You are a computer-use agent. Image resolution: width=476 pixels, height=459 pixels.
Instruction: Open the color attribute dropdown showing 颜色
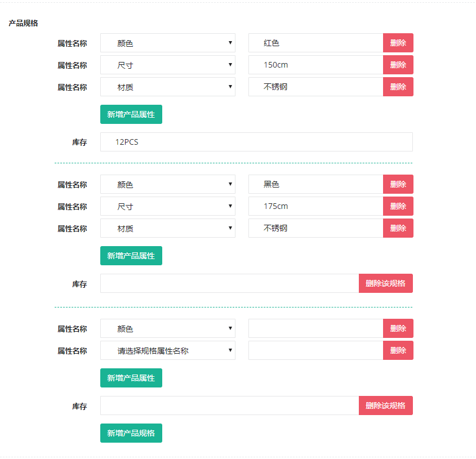167,43
